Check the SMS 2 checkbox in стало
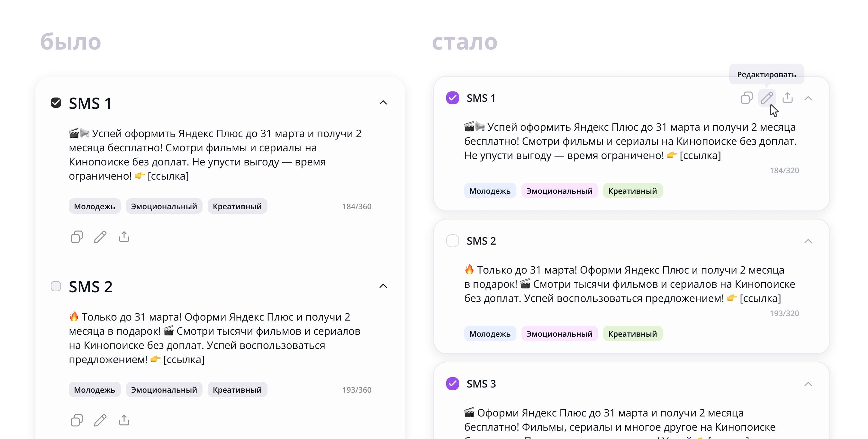Viewport: 868px width, 439px height. [x=453, y=241]
